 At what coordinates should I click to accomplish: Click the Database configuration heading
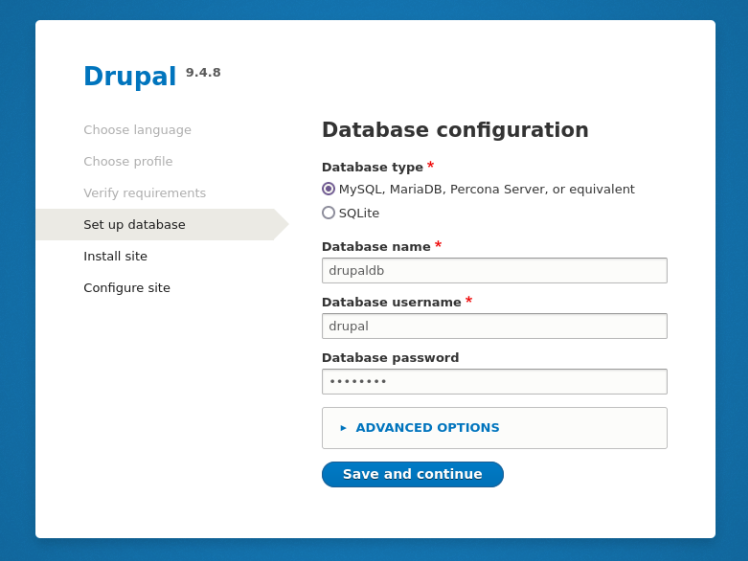click(x=455, y=130)
